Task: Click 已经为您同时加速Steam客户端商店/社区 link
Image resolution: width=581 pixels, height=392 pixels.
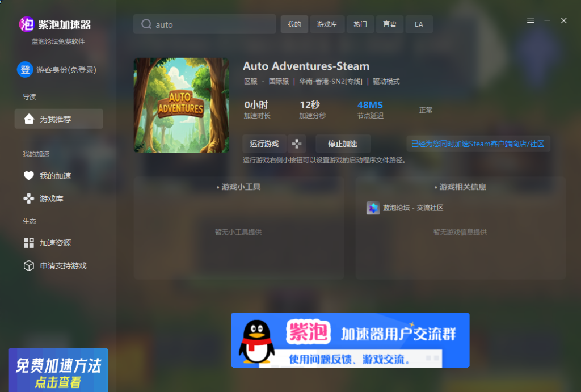Action: tap(478, 144)
